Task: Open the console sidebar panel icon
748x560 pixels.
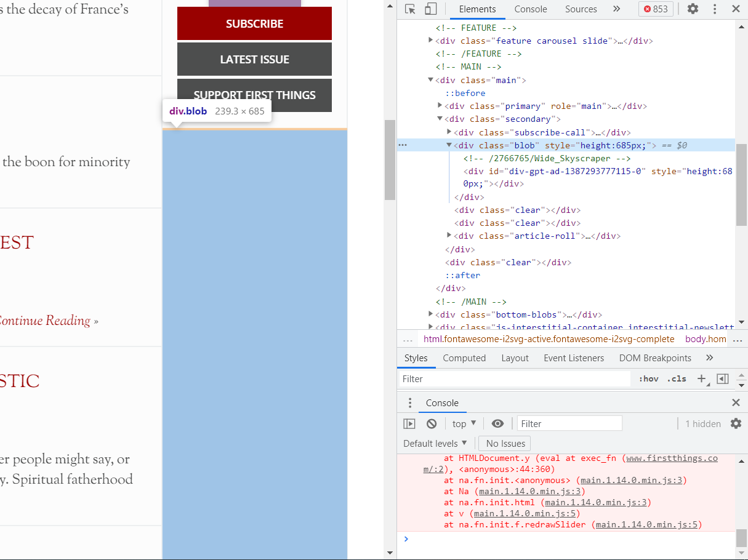Action: pos(409,423)
